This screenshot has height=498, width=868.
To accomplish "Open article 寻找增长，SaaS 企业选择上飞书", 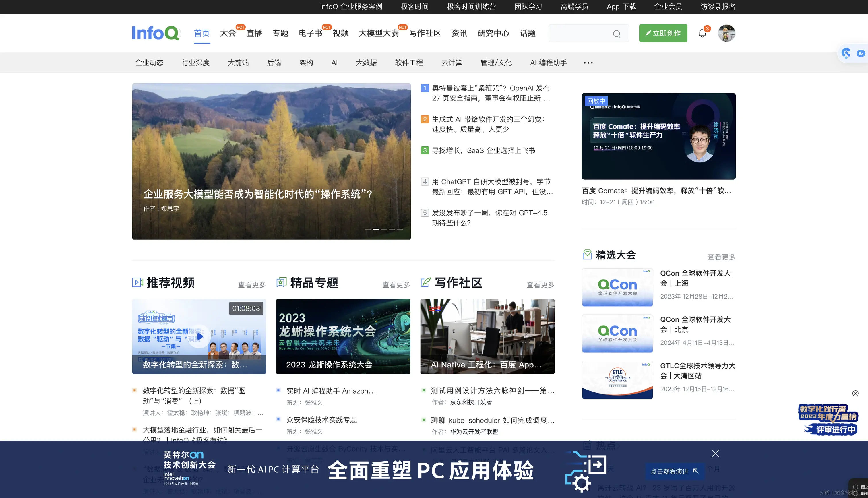I will (483, 150).
